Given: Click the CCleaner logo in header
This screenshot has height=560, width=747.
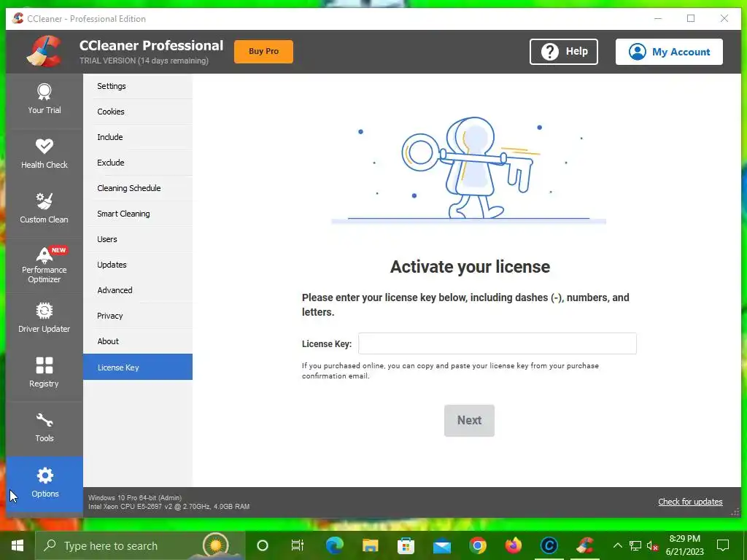Looking at the screenshot, I should tap(44, 52).
